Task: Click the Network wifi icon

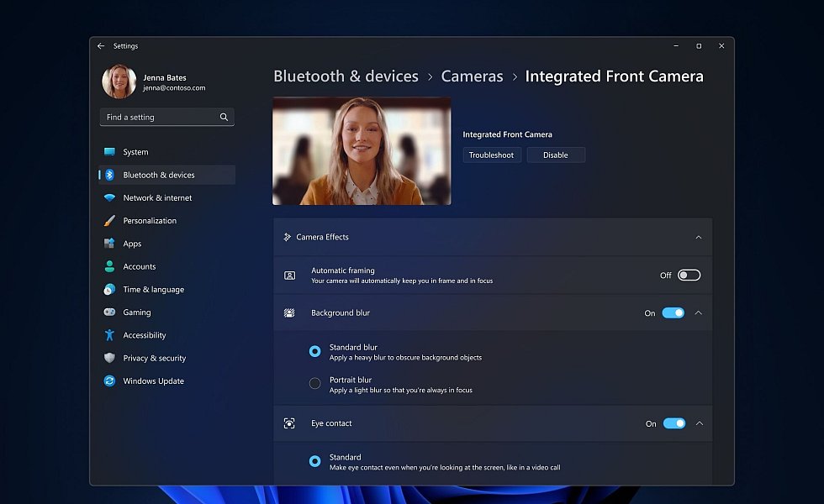Action: tap(109, 198)
